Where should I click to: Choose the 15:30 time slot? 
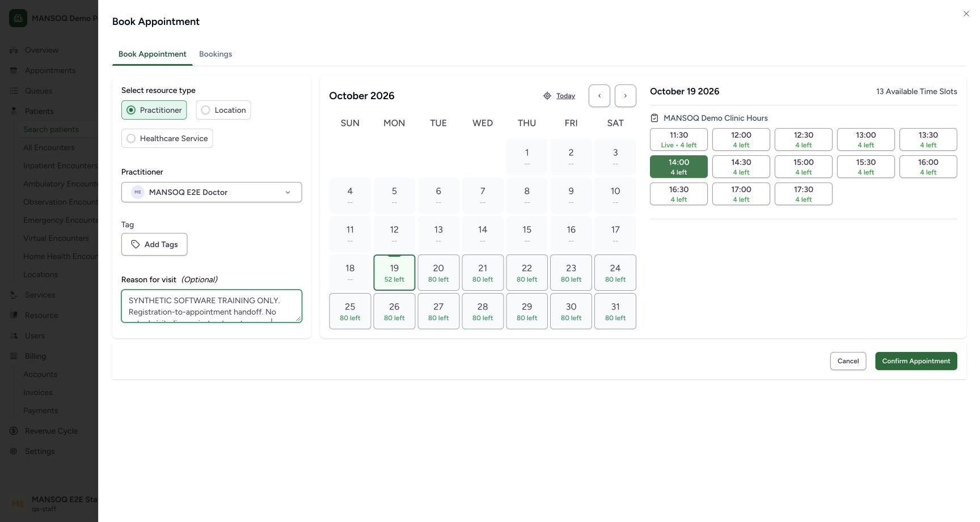tap(866, 167)
